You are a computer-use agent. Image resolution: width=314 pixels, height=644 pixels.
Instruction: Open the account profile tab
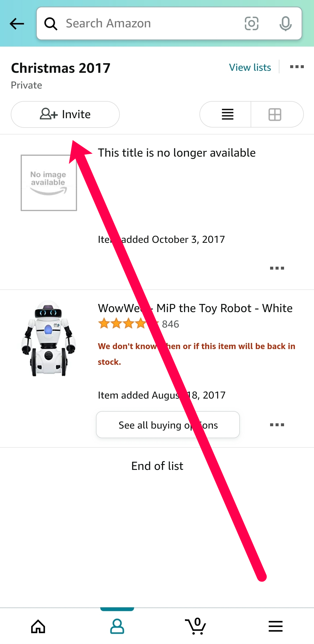117,626
